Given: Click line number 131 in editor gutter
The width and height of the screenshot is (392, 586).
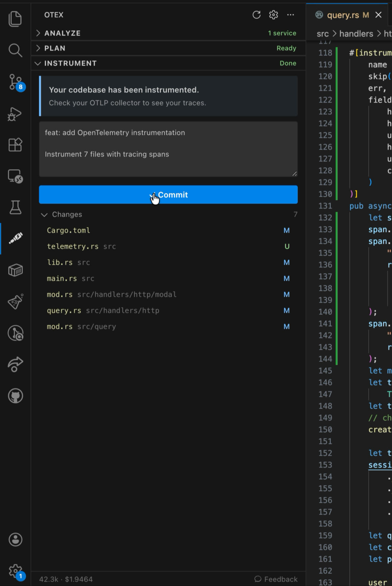Looking at the screenshot, I should [x=325, y=206].
